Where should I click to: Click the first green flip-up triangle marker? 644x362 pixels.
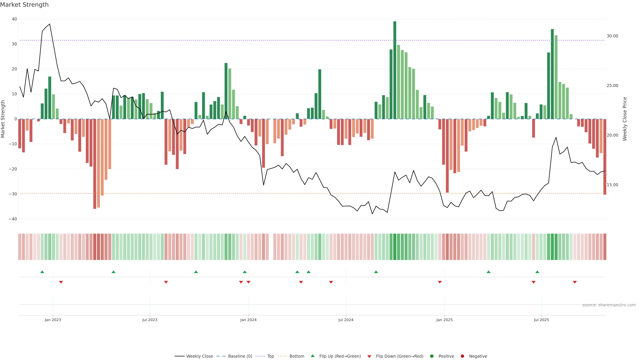coord(42,272)
